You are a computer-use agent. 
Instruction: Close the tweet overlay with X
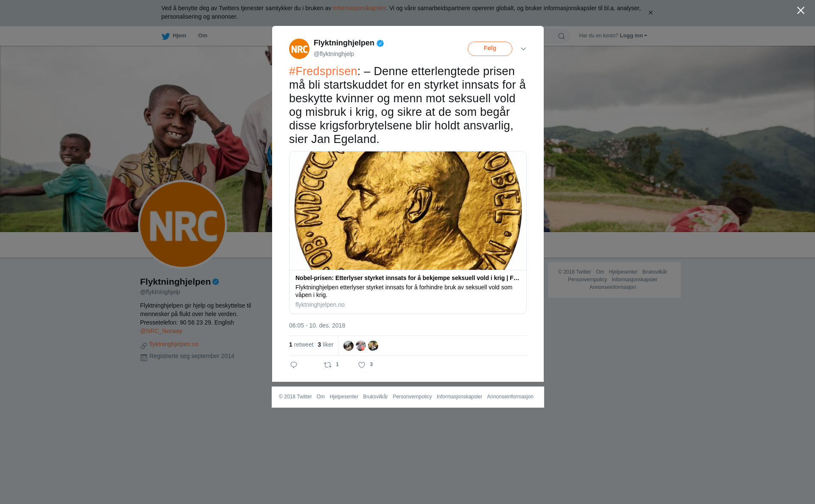pyautogui.click(x=801, y=11)
